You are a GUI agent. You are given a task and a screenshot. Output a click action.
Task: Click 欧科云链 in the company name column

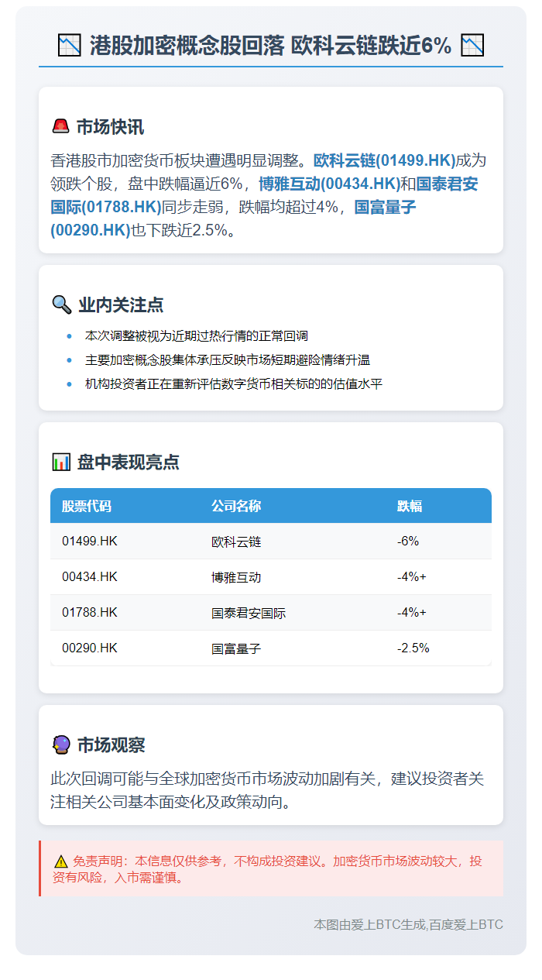pos(236,542)
